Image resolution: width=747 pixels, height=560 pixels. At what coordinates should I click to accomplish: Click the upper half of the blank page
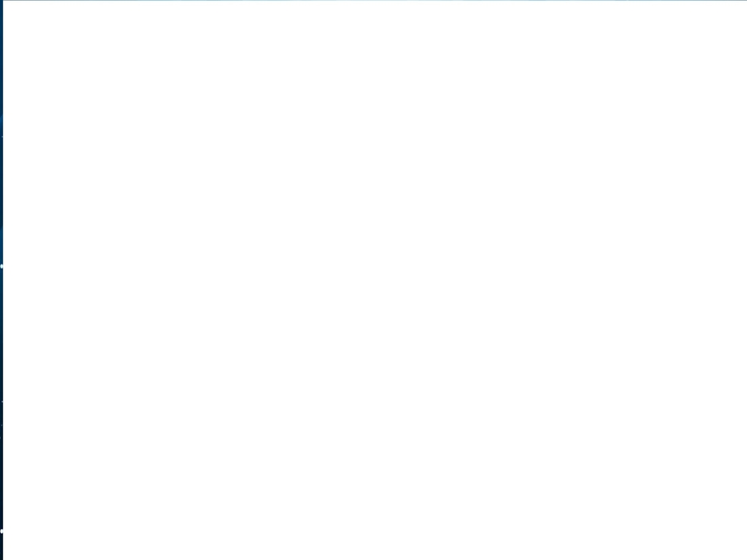[375, 141]
